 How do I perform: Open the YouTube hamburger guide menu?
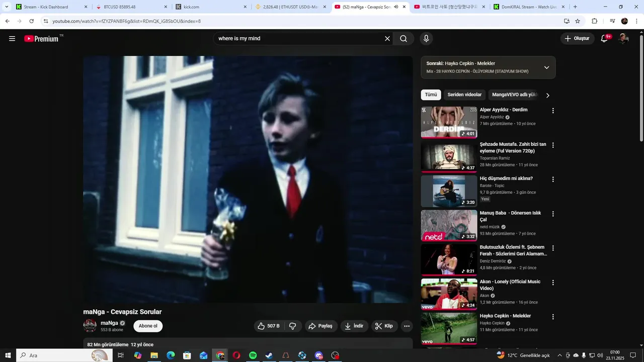pyautogui.click(x=12, y=39)
